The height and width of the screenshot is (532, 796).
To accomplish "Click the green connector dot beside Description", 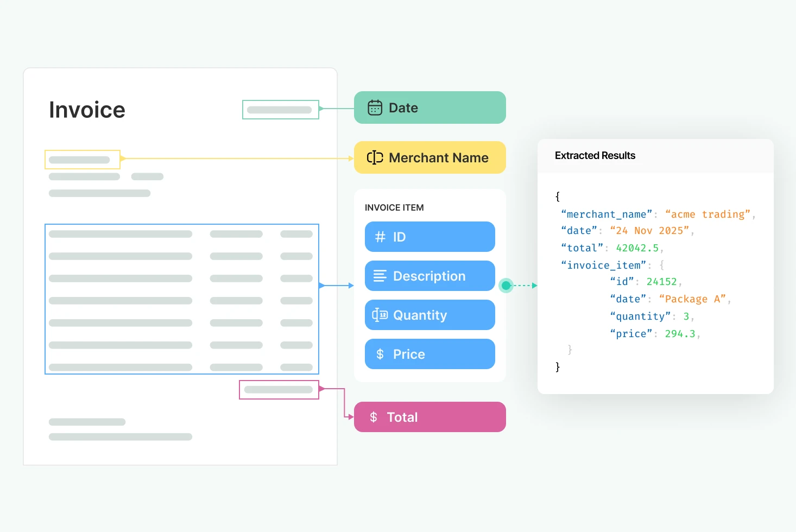I will (506, 285).
